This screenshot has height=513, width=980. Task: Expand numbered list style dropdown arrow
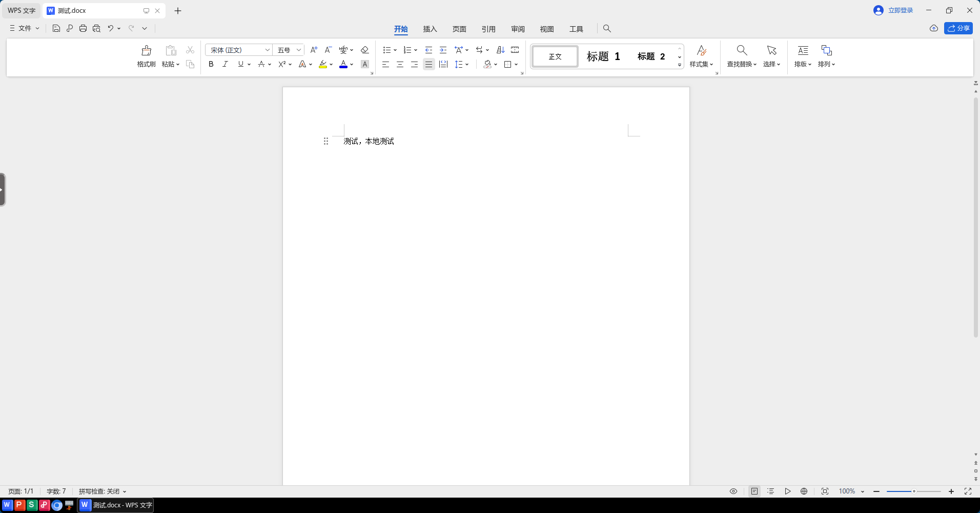pyautogui.click(x=416, y=50)
